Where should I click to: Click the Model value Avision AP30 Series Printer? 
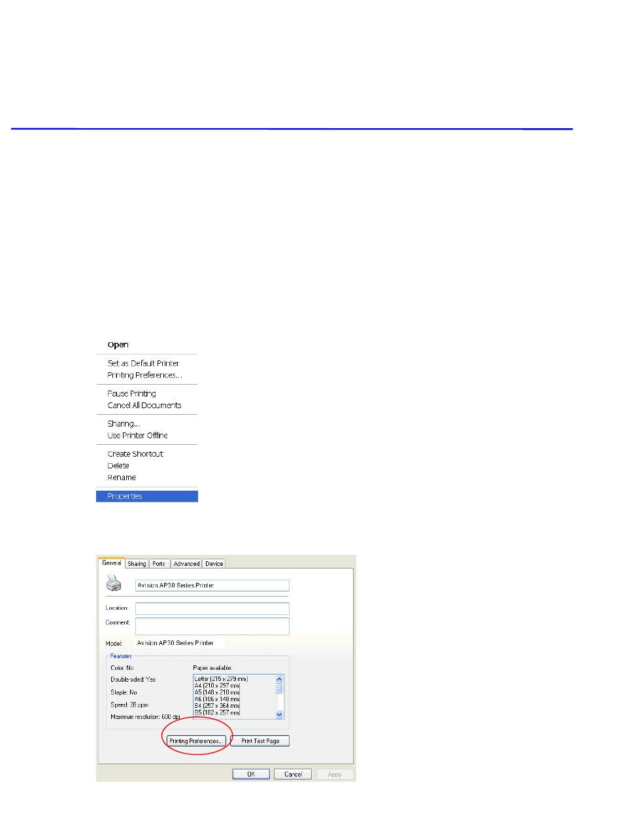click(x=175, y=643)
